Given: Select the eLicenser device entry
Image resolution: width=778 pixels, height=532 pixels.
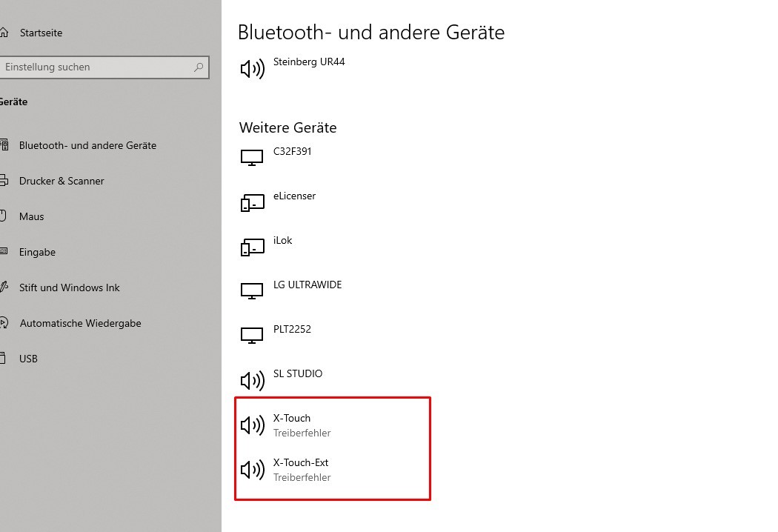Looking at the screenshot, I should point(294,196).
